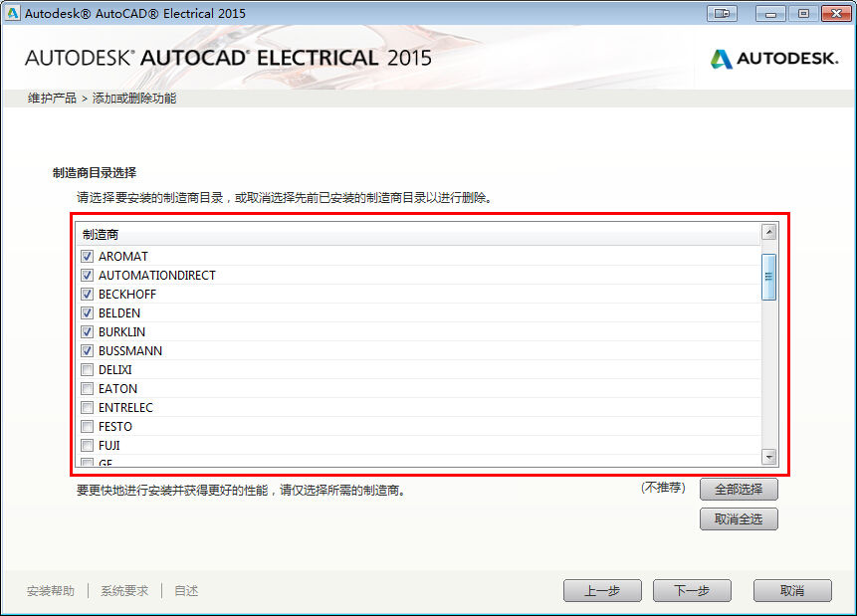The width and height of the screenshot is (857, 616).
Task: Toggle off the BUSSMANN checkbox
Action: point(88,351)
